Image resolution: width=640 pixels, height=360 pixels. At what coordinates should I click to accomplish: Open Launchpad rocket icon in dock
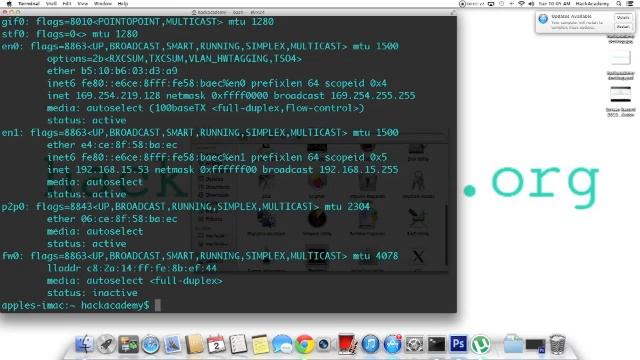(x=106, y=344)
